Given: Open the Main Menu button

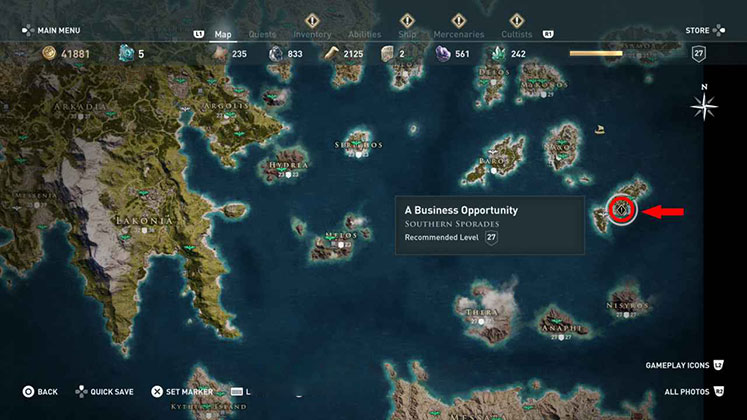Looking at the screenshot, I should [x=51, y=30].
